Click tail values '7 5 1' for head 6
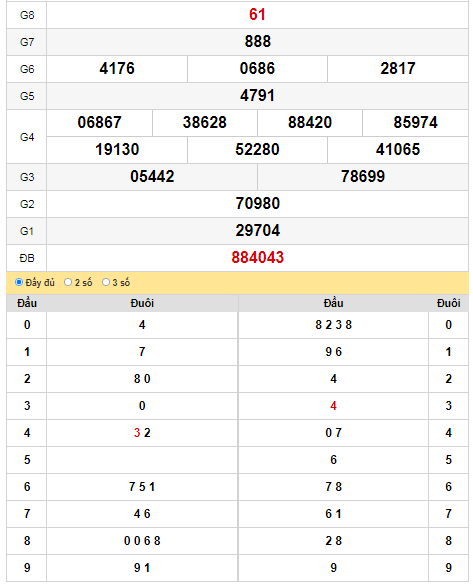Viewport: 473px width, 586px height. [x=142, y=487]
